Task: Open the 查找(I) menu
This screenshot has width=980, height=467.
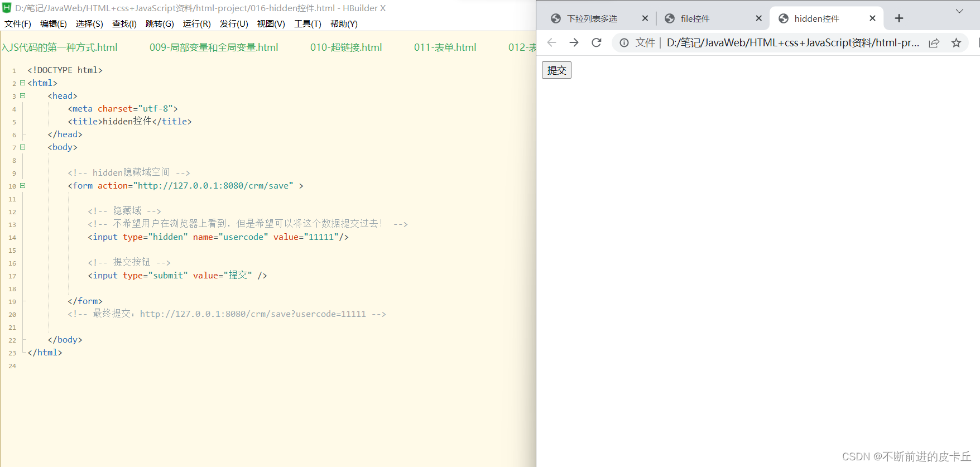Action: [124, 23]
